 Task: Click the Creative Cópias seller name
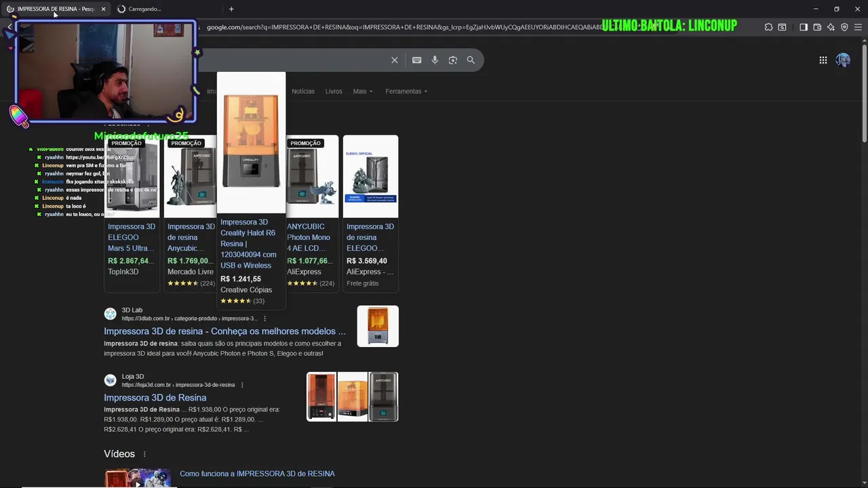(x=246, y=290)
